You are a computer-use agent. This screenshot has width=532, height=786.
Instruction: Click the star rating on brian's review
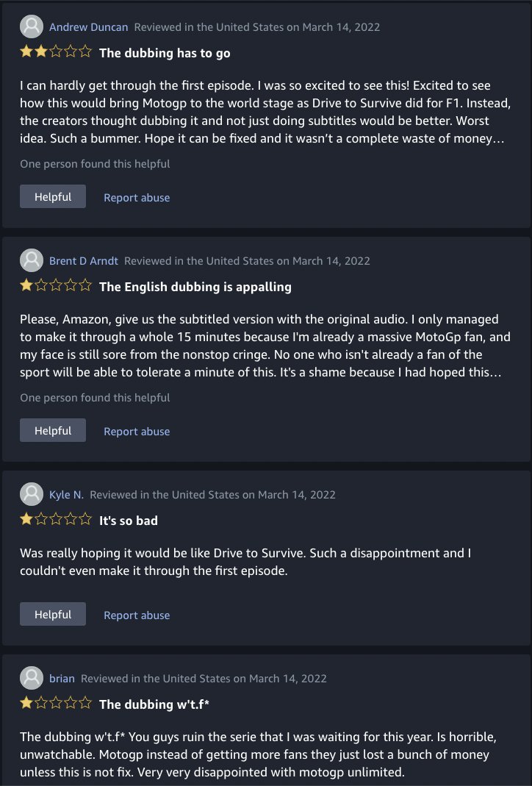(56, 704)
